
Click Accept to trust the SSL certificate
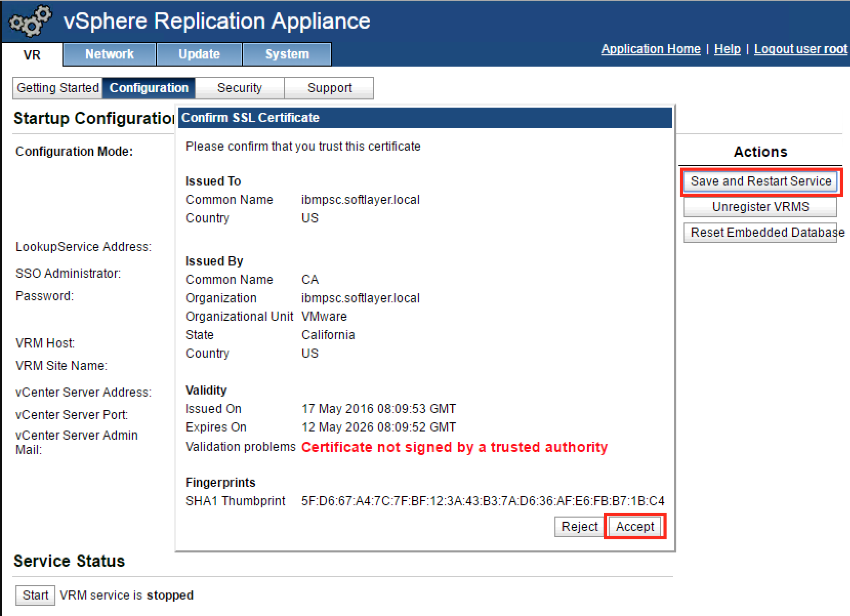point(635,526)
